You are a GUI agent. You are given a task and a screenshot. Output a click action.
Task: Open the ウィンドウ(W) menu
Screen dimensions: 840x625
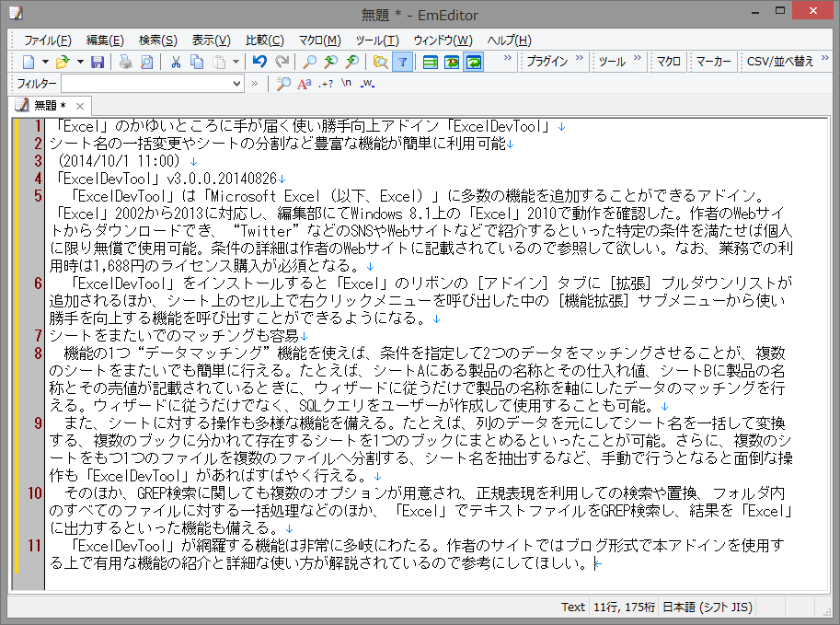[x=443, y=41]
